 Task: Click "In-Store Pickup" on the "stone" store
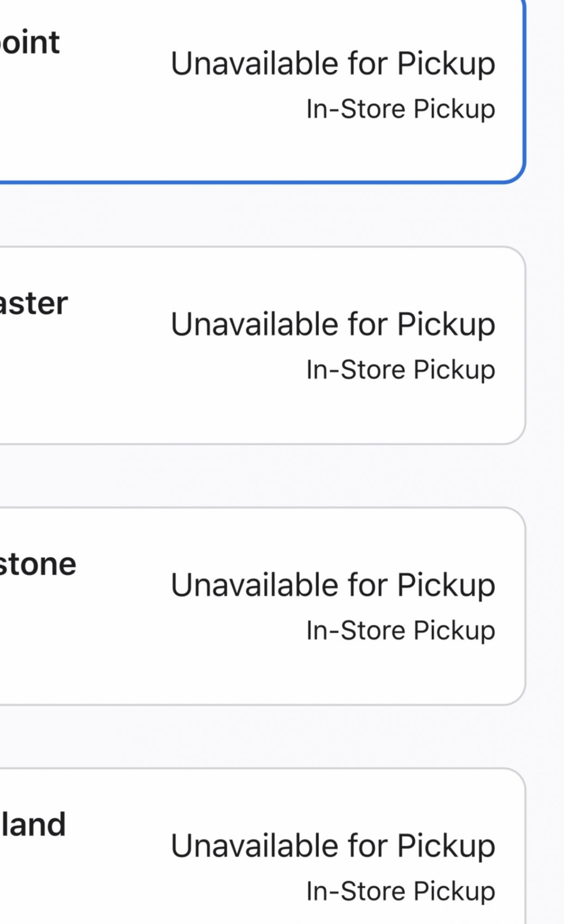point(400,631)
